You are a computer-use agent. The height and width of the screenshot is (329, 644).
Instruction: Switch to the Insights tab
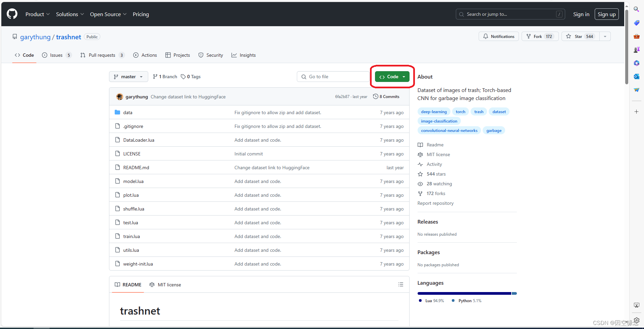pyautogui.click(x=244, y=55)
